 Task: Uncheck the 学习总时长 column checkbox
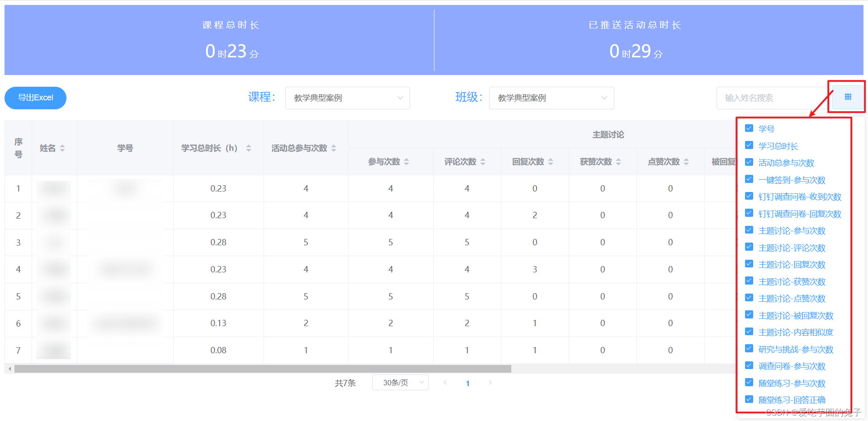click(749, 145)
